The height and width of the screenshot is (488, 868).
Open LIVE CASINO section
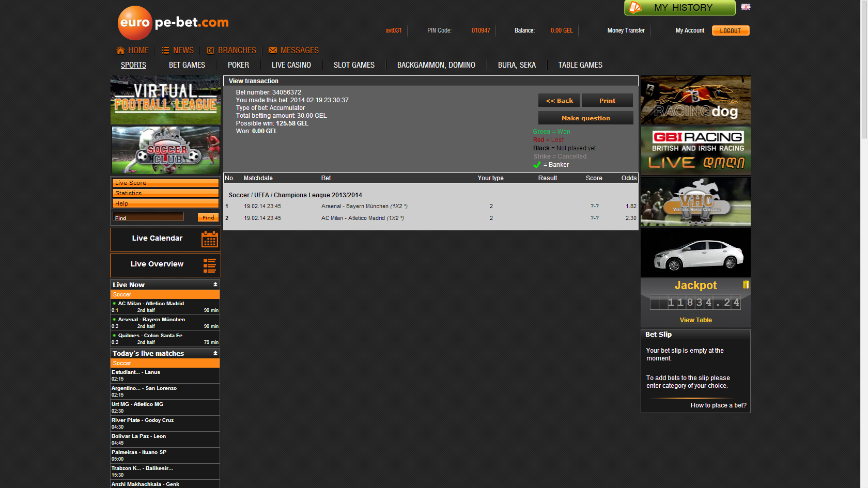coord(291,65)
